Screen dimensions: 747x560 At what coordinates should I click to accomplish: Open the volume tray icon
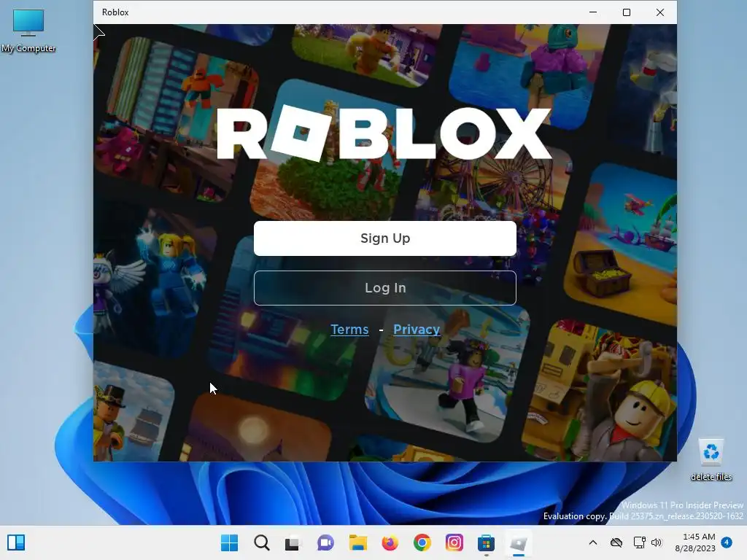click(657, 542)
